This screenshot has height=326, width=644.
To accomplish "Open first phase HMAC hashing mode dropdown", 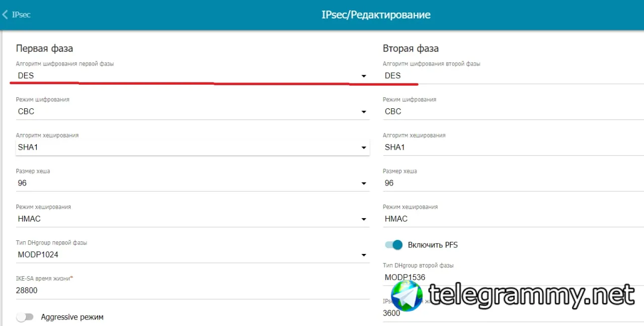I will [193, 219].
